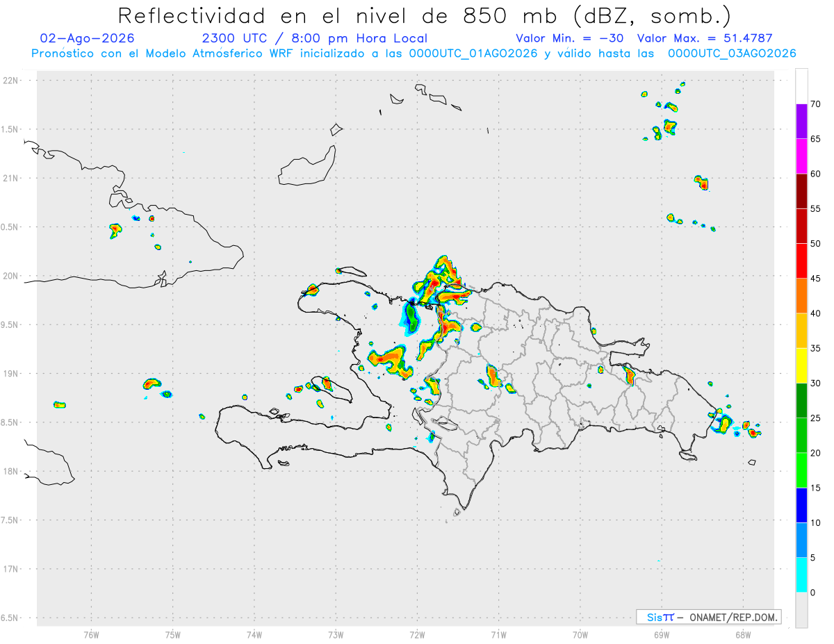Viewport: 834px width, 644px height.
Task: Click the longitude axis label '71W'
Action: tap(498, 634)
